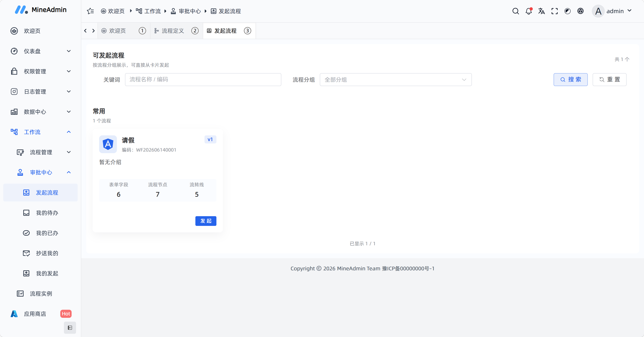Click the 请假 process card icon
Viewport: 644px width, 337px height.
pos(108,144)
